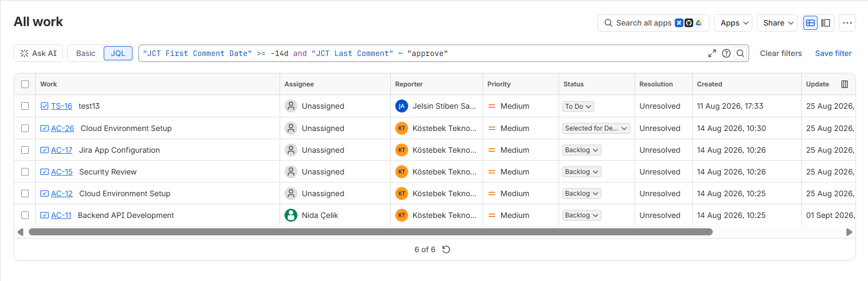Open issue AC-17 link
Screen dimensions: 868x281
click(61, 150)
